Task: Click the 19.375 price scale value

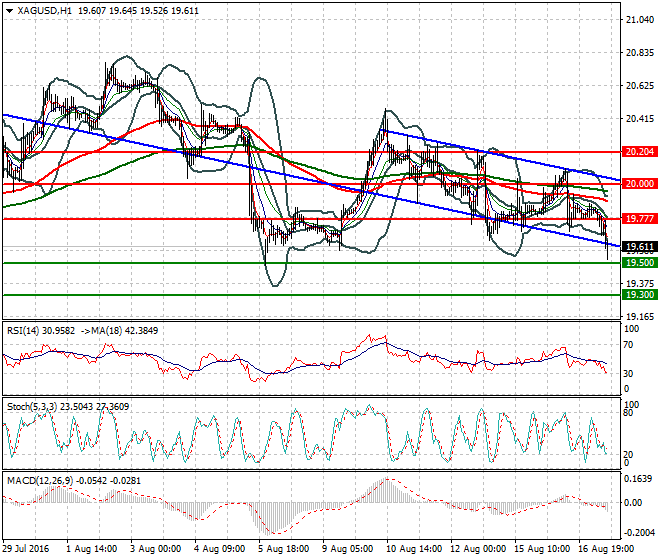Action: click(640, 283)
